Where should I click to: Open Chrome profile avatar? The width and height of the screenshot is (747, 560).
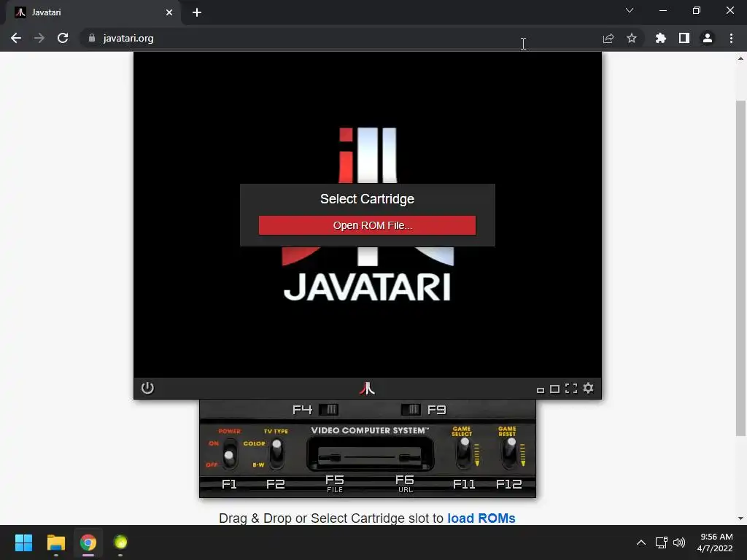tap(708, 38)
